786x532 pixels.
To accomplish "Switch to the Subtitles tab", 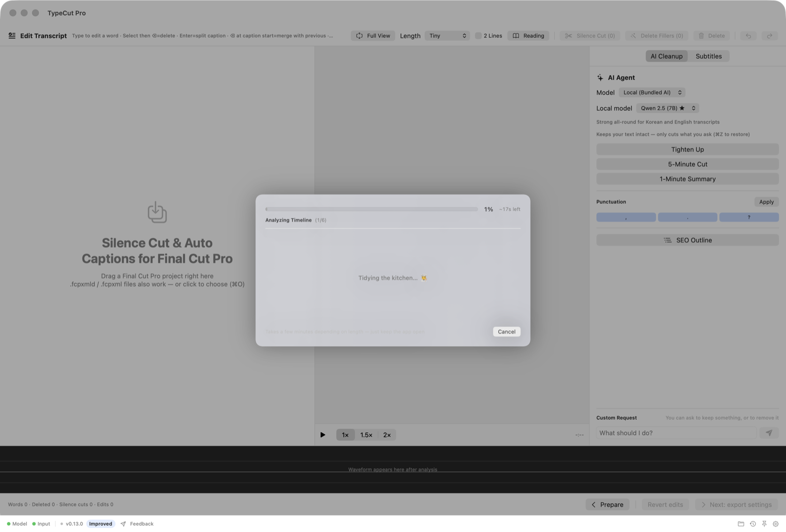I will tap(708, 56).
